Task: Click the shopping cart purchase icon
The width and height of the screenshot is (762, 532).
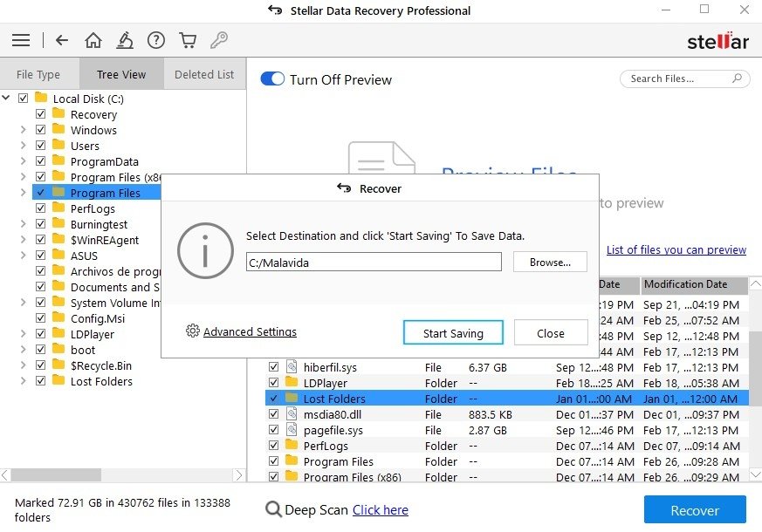Action: pyautogui.click(x=188, y=40)
